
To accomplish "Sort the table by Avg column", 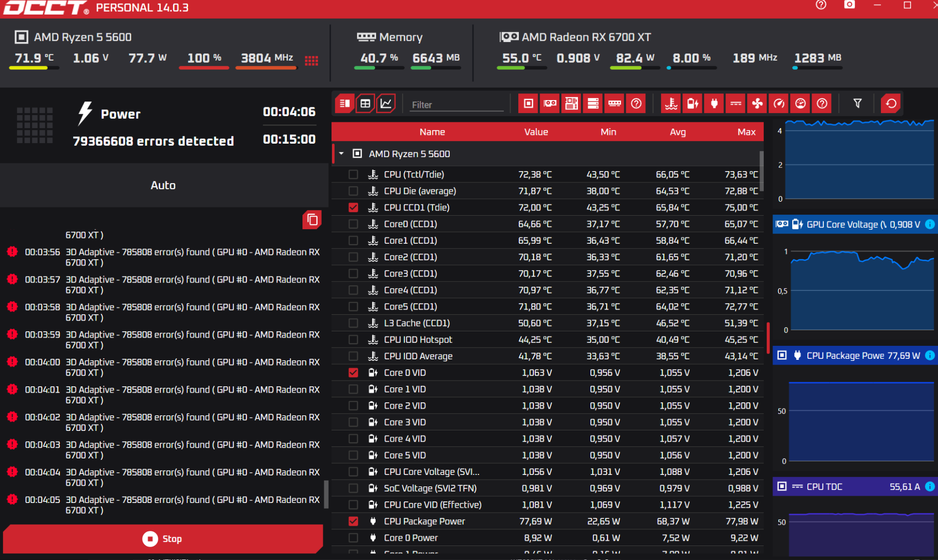I will pos(678,132).
